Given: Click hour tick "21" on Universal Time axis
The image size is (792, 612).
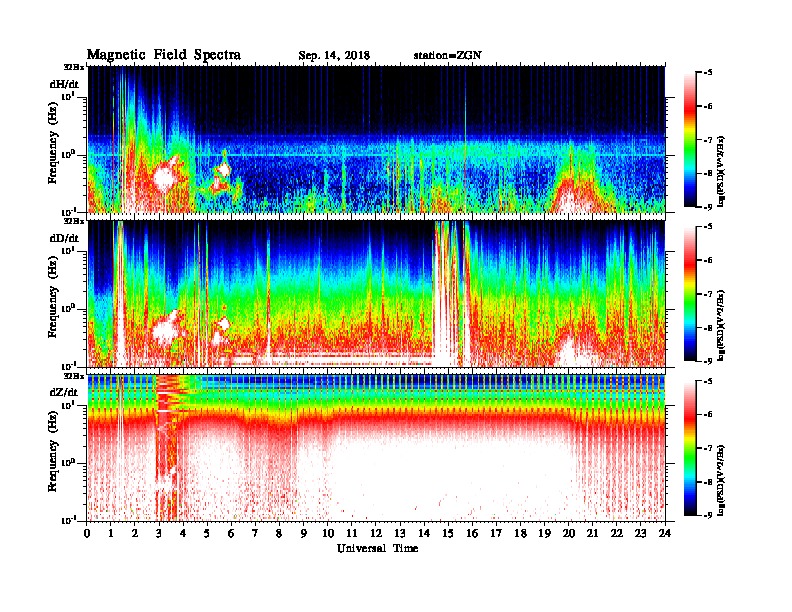Looking at the screenshot, I should 592,533.
